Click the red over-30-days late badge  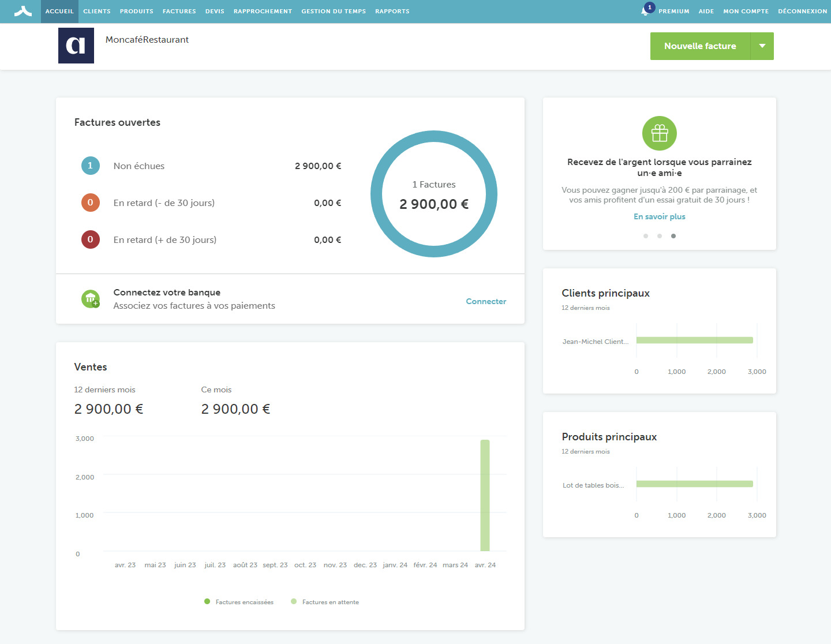pyautogui.click(x=91, y=239)
